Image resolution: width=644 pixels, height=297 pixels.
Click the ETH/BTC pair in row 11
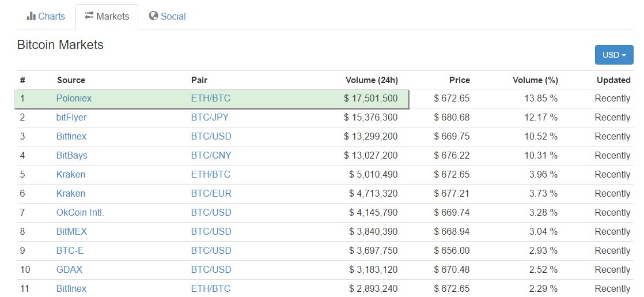(x=211, y=288)
